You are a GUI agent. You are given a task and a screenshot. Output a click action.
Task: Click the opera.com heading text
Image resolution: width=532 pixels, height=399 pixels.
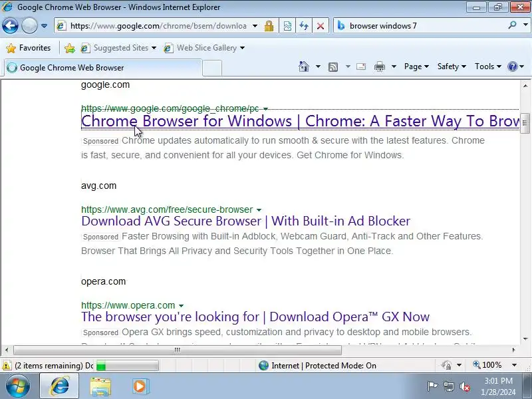104,281
